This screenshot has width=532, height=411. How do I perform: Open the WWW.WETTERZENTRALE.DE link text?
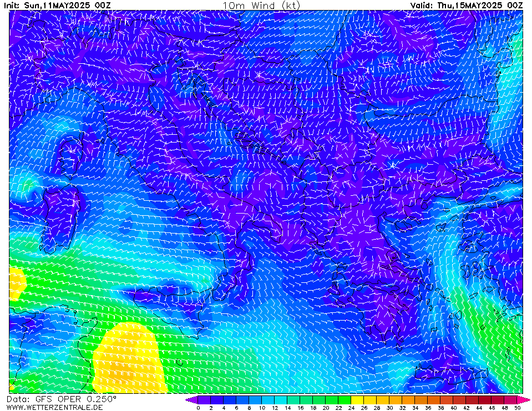(54, 407)
